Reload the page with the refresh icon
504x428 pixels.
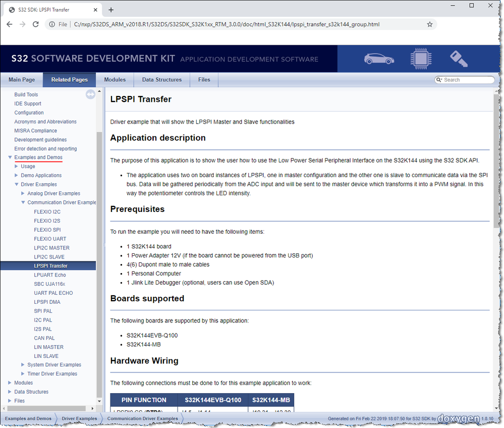[35, 24]
